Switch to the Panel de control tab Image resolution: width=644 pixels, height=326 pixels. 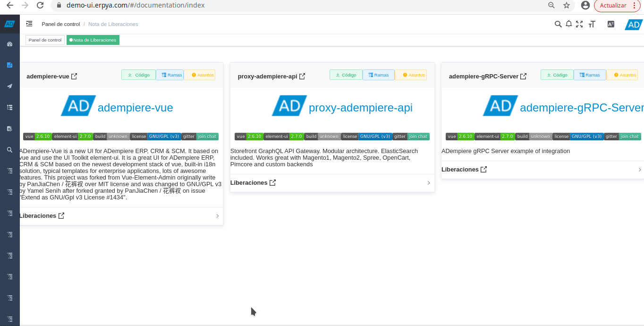coord(45,40)
